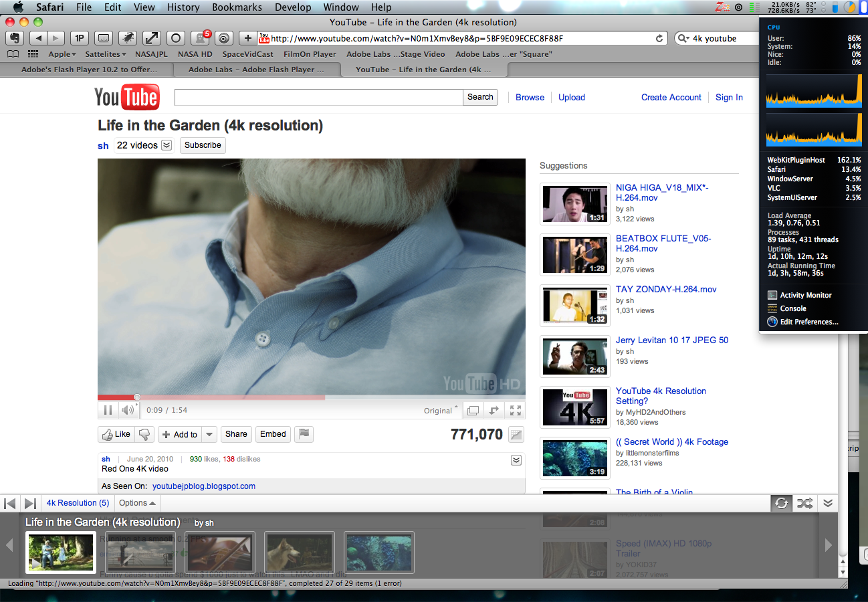Click the CPU pie chart menu bar icon
Screen dimensions: 868x602
click(x=849, y=7)
